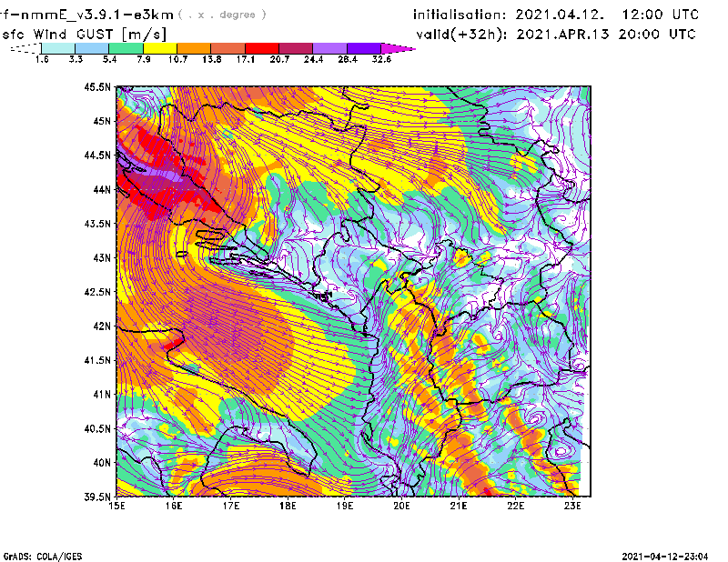Click the light cyan 1.6–3.3 legend swatch

coord(58,48)
